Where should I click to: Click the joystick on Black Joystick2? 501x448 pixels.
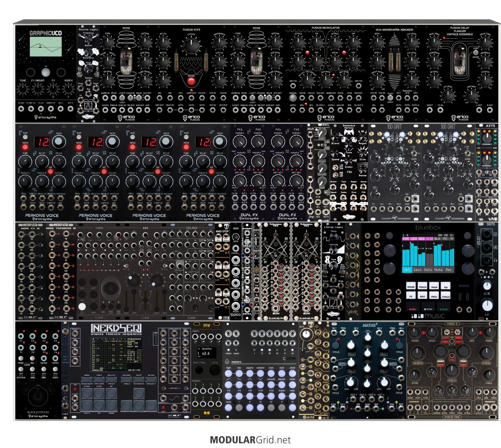pyautogui.click(x=38, y=396)
